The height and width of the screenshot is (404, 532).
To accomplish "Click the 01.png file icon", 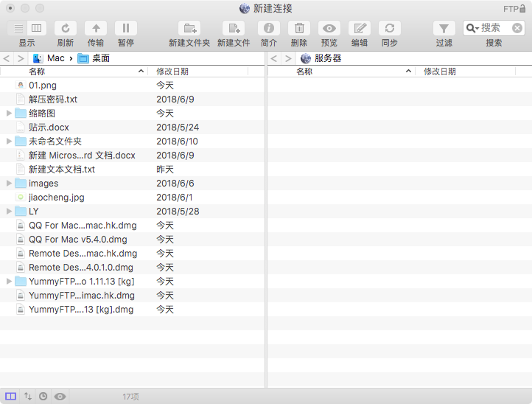I will tap(21, 86).
